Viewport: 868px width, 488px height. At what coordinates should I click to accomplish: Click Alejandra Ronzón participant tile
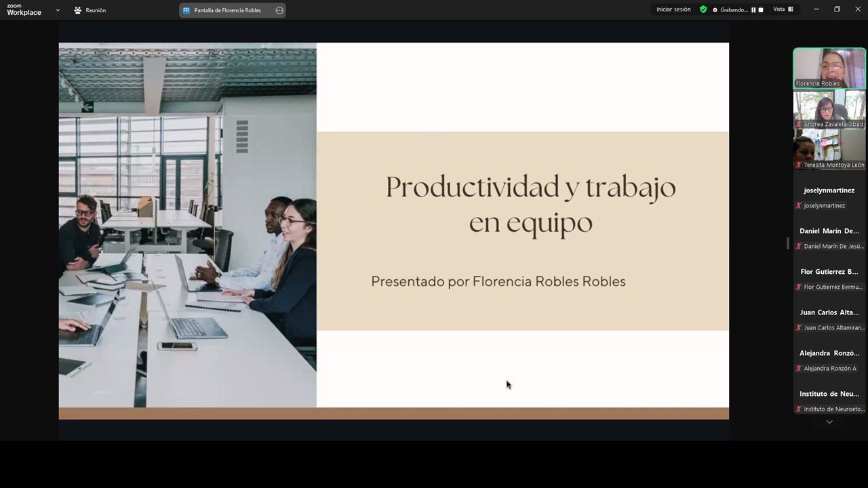pos(829,359)
